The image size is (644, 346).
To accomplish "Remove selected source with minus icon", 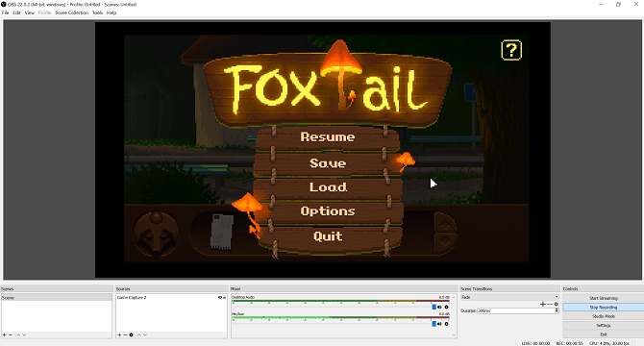I will [x=125, y=334].
